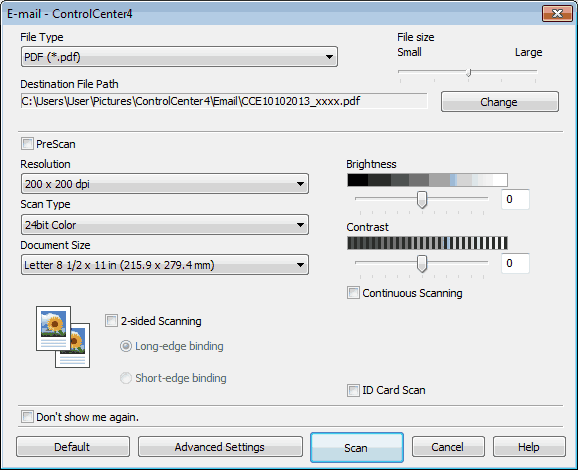Open the Document Size Letter dropdown
The image size is (578, 470).
pos(165,265)
